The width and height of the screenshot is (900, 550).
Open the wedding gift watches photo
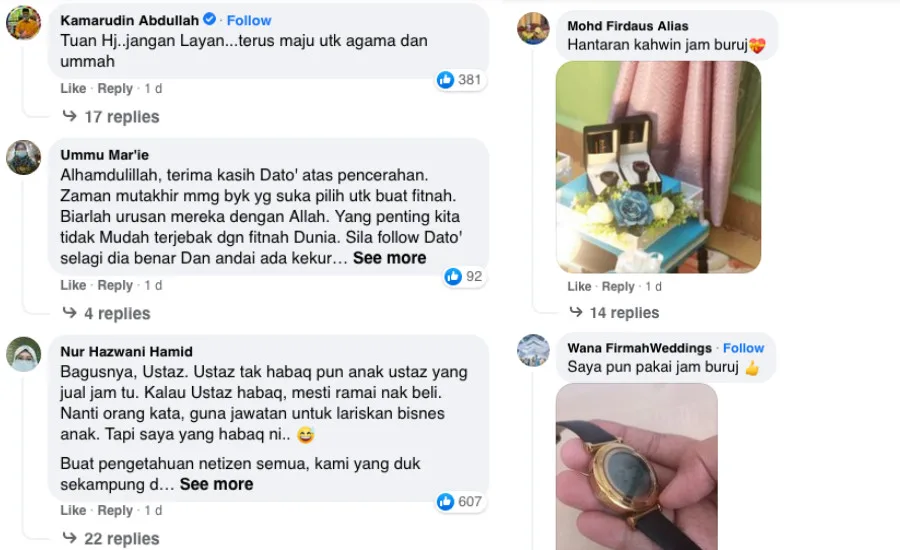click(x=658, y=167)
